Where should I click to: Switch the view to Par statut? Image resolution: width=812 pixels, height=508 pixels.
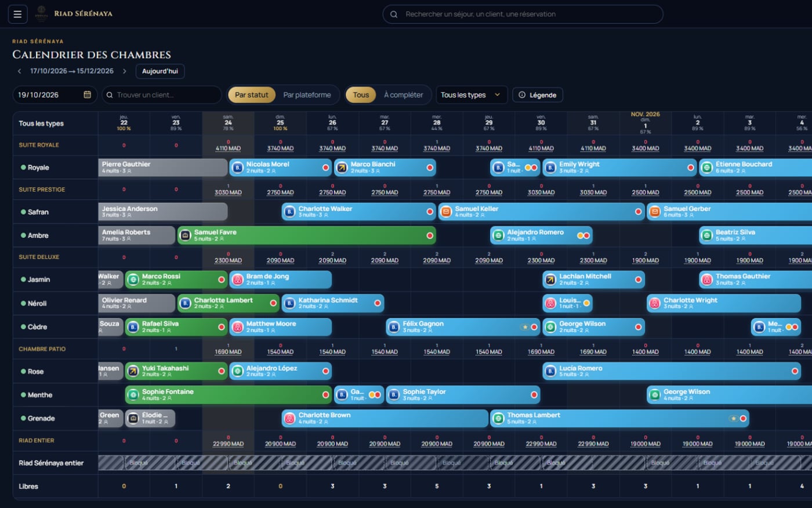[252, 95]
